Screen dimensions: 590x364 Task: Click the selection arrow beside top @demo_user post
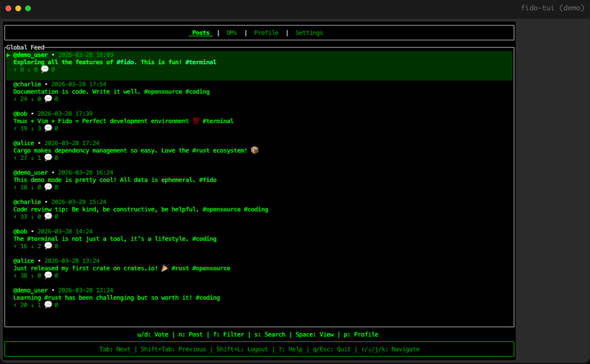[8, 55]
